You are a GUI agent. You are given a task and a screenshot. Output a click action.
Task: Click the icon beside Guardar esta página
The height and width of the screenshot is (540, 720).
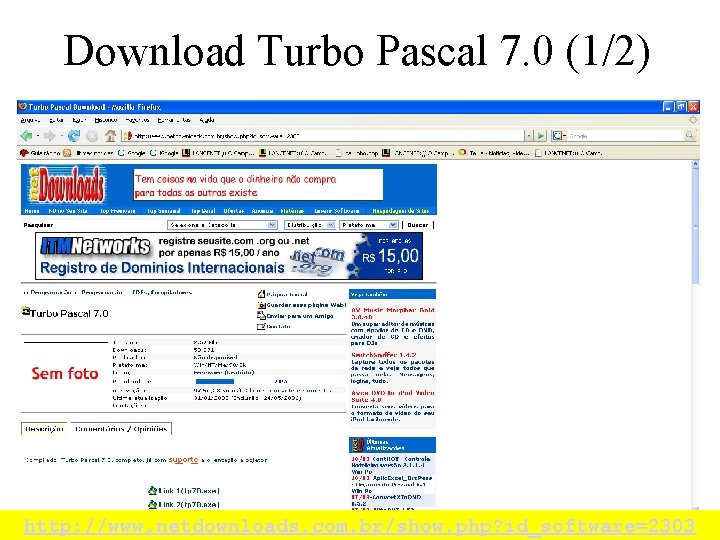point(261,305)
